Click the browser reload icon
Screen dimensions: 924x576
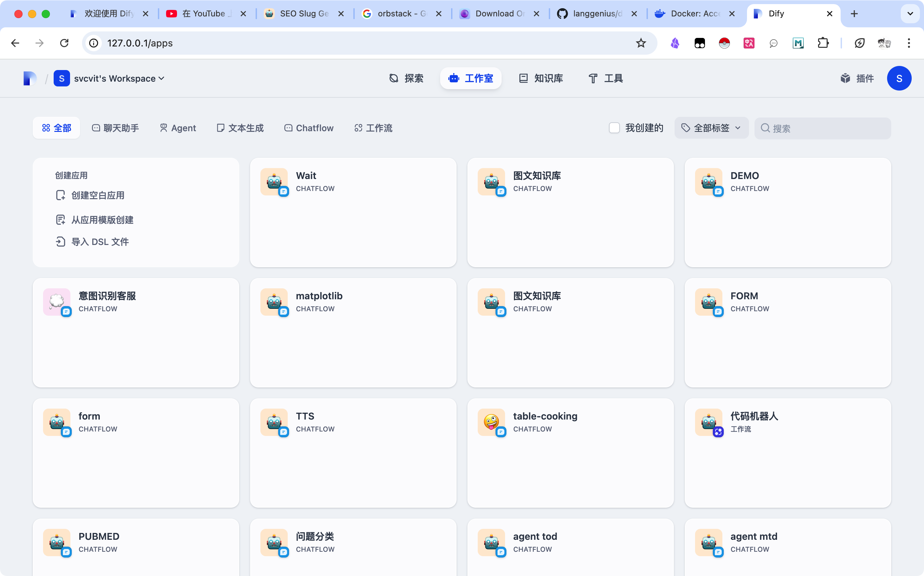64,43
